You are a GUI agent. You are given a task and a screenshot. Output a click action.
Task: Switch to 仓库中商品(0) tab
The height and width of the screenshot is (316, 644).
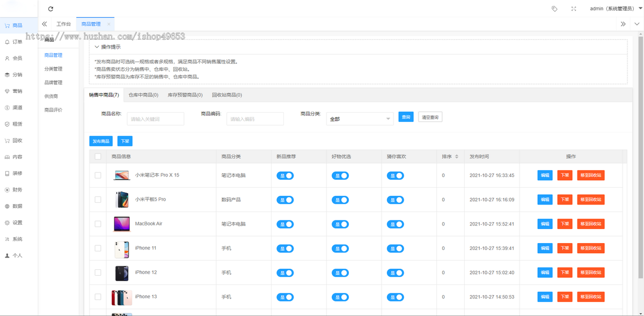(143, 95)
